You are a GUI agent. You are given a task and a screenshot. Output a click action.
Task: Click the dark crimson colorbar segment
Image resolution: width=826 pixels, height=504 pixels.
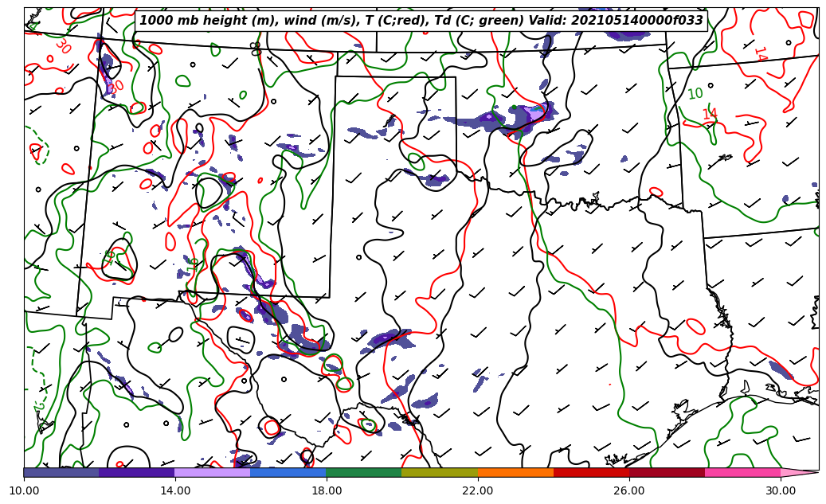click(x=667, y=472)
